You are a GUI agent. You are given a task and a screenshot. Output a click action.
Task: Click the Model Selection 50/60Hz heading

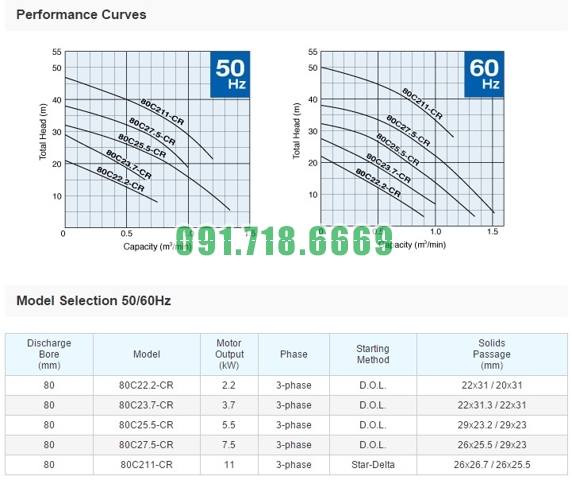[94, 301]
